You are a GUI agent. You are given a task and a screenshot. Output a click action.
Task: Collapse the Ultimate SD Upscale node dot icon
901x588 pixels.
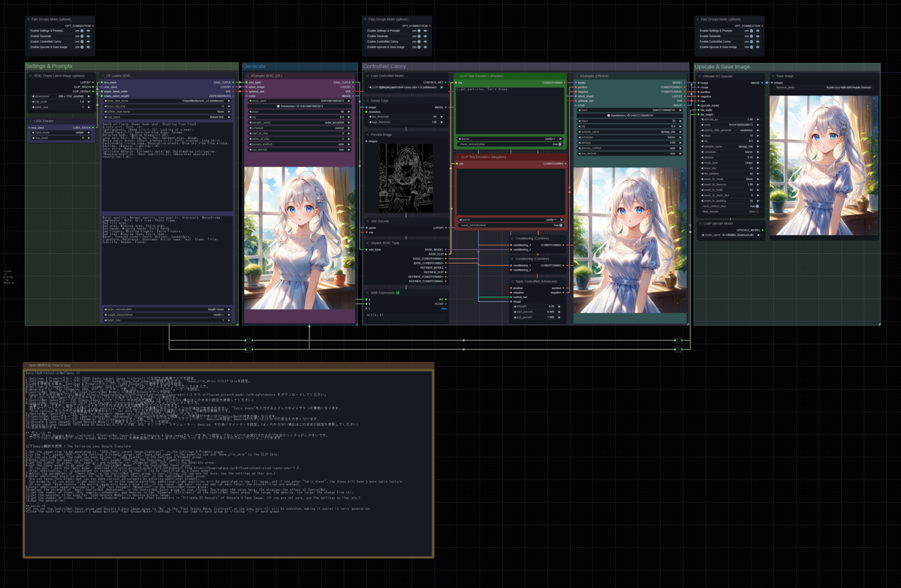(699, 76)
